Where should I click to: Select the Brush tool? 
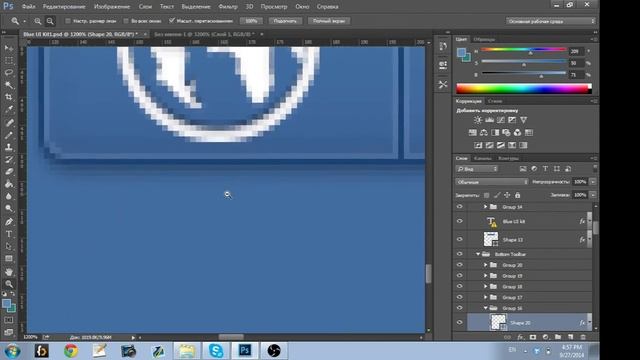[9, 135]
